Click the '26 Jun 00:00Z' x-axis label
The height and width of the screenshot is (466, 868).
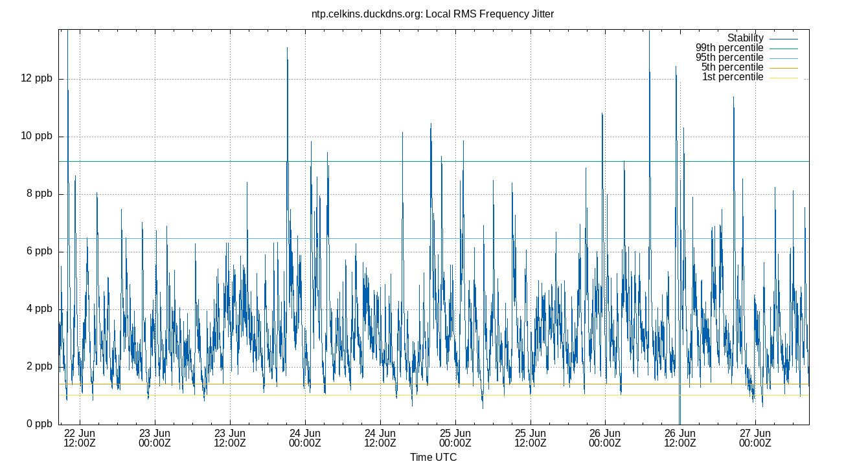click(605, 438)
